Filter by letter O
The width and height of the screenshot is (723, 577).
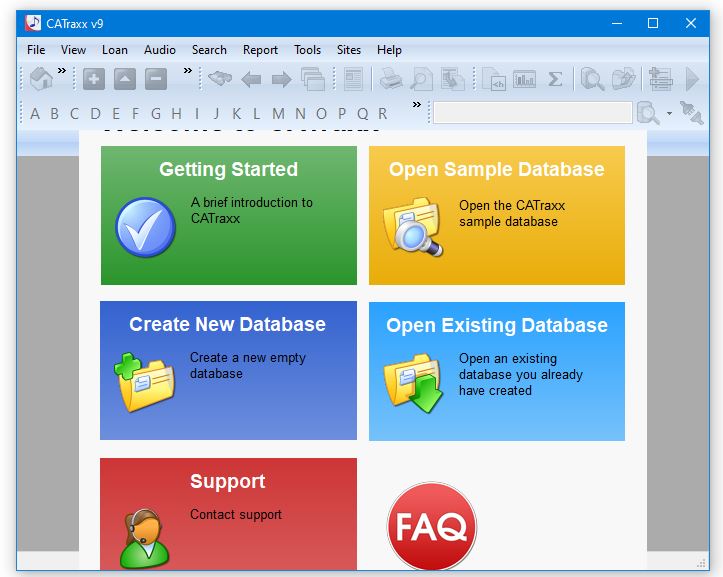coord(321,113)
